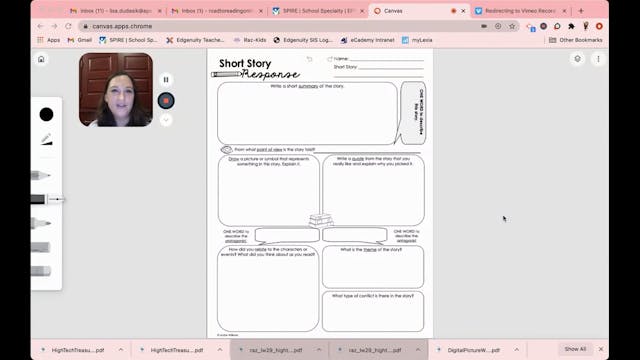Open the Edgenuity SIS Login bookmark
Screen dimensions: 640x360
tap(303, 40)
